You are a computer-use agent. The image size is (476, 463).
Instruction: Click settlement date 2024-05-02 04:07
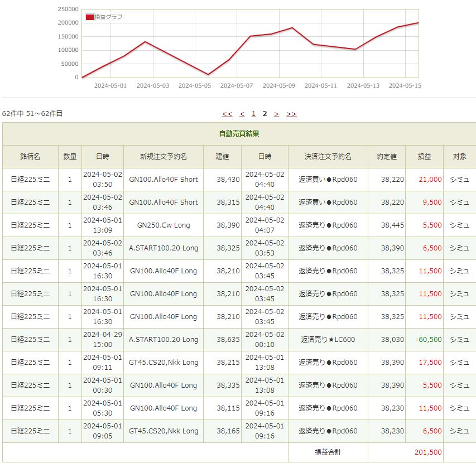coord(265,225)
